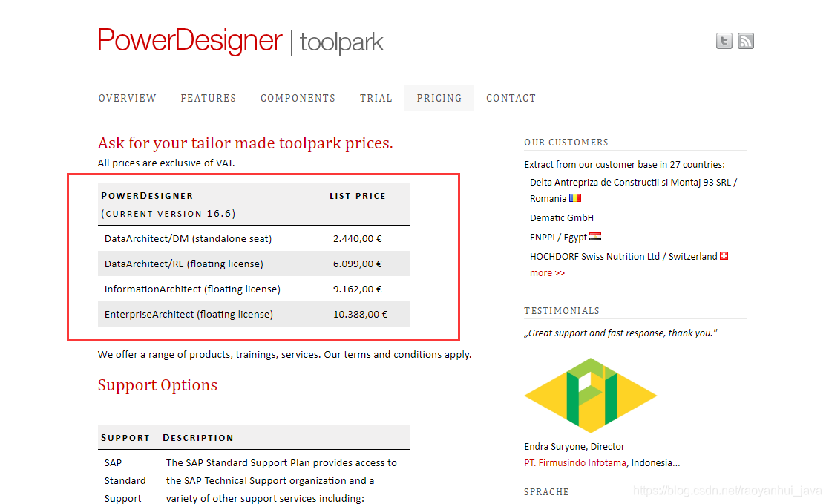Screen dimensions: 829x504
Task: Click the SUPPORT column header
Action: 125,438
